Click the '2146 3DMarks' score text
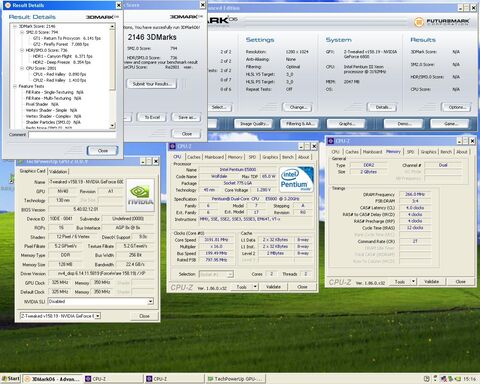 (x=152, y=37)
